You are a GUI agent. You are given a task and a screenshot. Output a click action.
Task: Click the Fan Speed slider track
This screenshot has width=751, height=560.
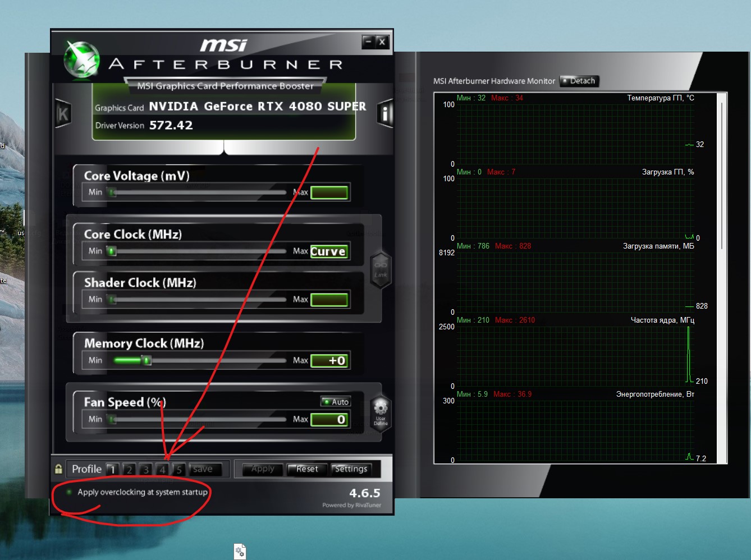[x=198, y=419]
